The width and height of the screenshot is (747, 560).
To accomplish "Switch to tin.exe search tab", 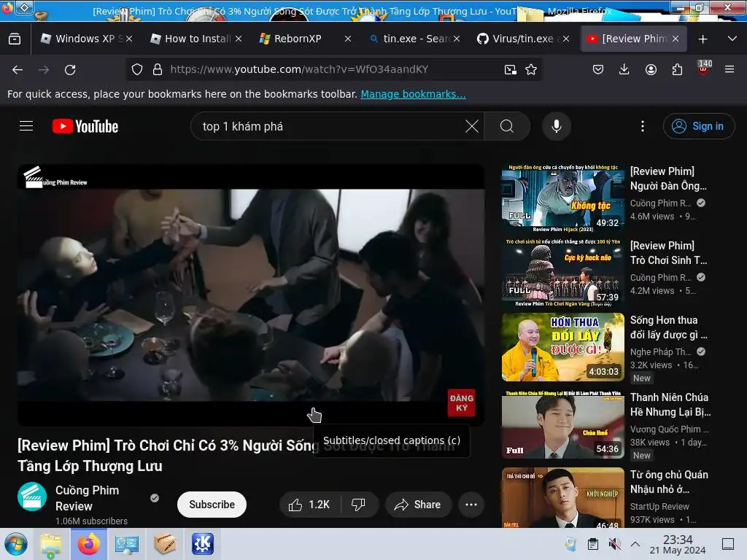I will pos(413,39).
